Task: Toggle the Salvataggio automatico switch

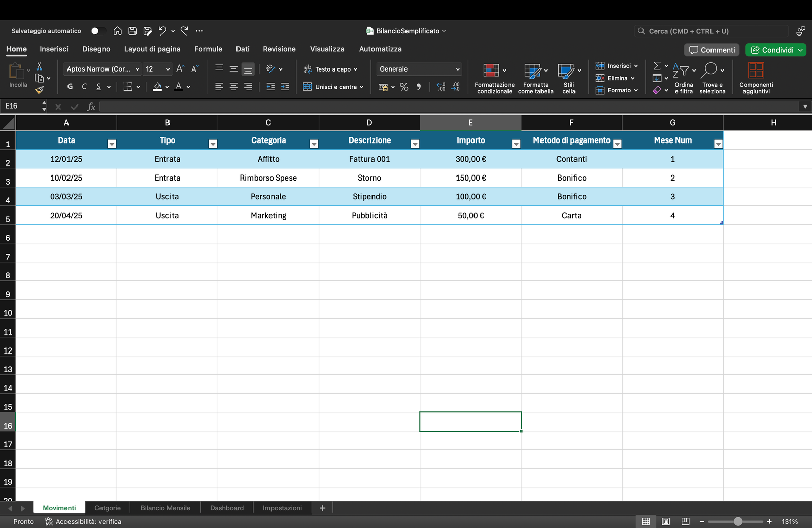Action: [97, 31]
